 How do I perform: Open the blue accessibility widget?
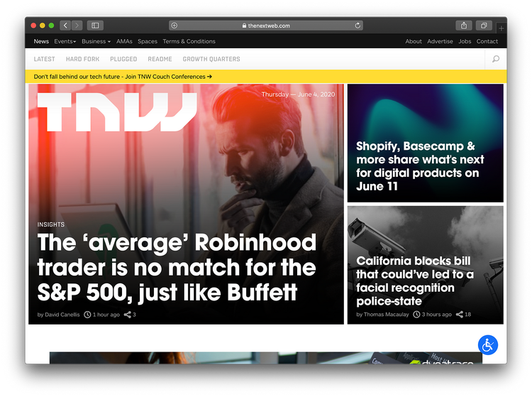point(488,345)
